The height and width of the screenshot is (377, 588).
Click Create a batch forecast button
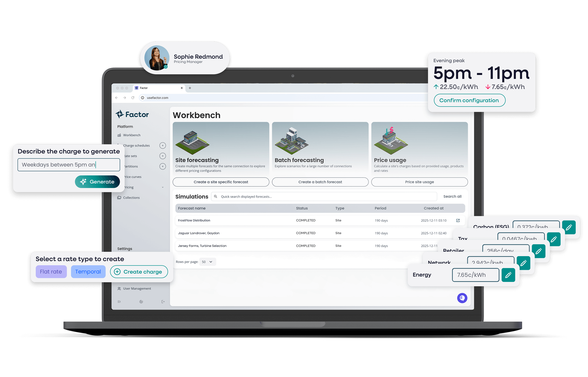(x=320, y=182)
